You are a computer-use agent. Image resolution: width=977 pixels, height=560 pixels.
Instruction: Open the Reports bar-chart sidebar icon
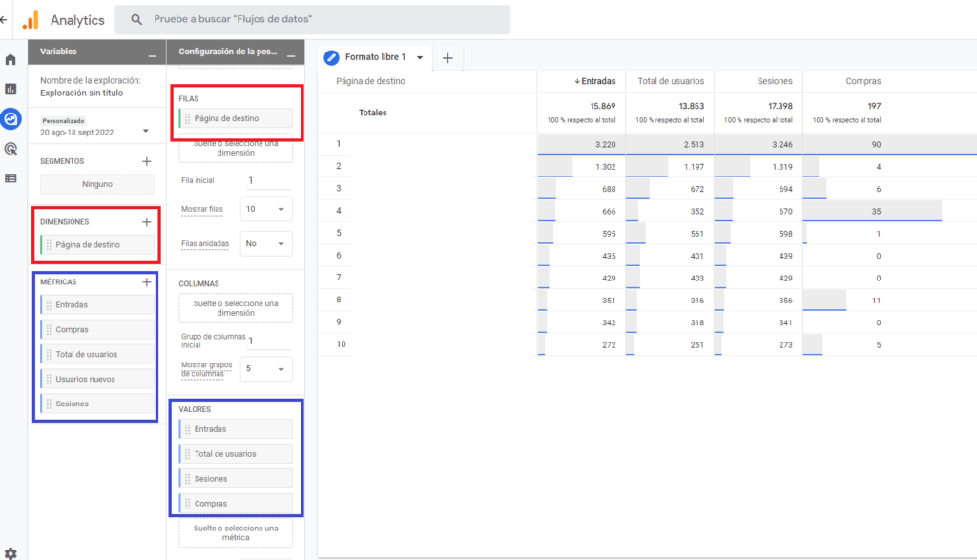point(10,89)
